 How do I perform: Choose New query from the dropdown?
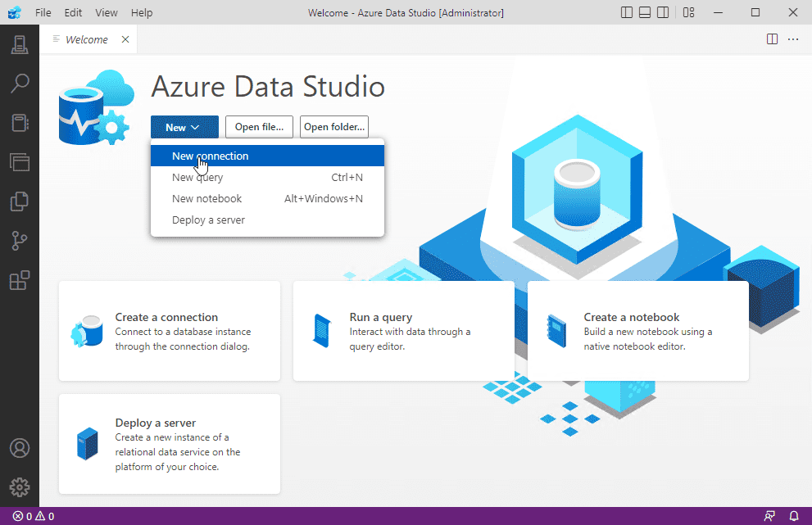click(267, 177)
